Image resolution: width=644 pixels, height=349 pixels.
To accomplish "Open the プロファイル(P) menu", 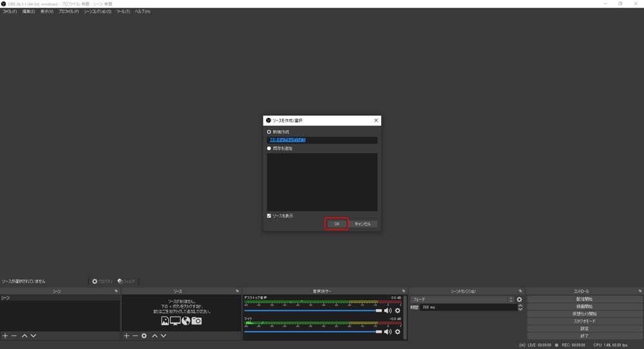I will (69, 12).
